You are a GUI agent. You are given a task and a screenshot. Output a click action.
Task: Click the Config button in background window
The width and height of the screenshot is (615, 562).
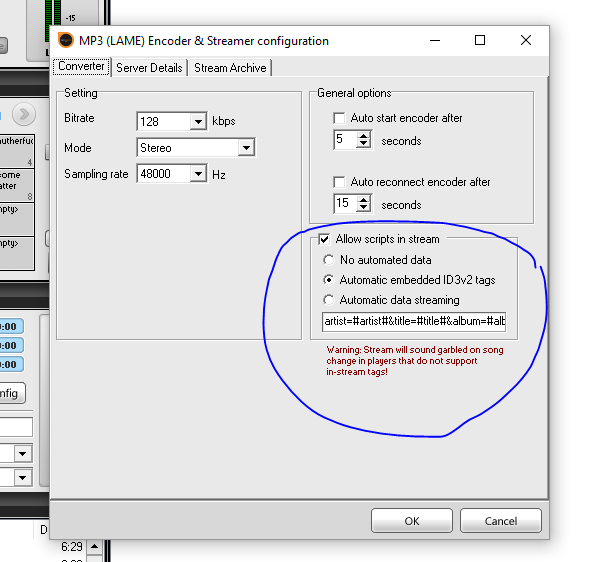[11, 393]
